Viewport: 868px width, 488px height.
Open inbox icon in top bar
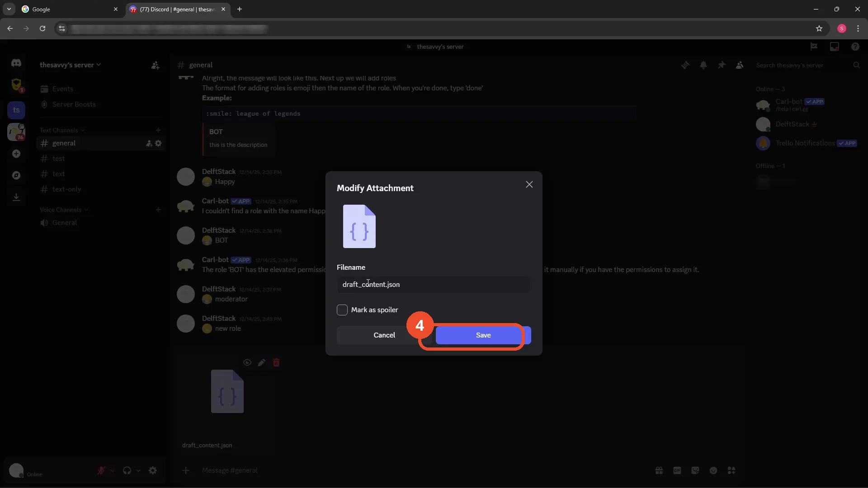[x=835, y=47]
